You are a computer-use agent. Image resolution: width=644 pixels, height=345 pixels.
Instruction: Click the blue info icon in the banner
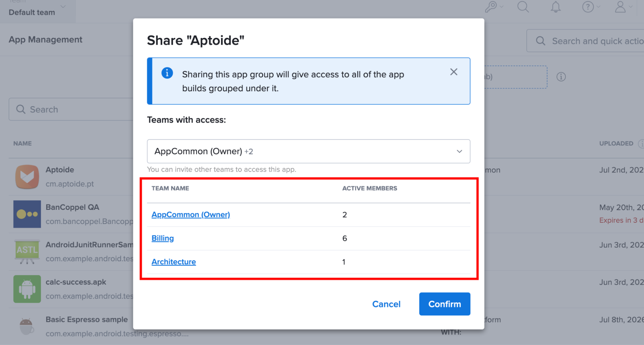point(167,73)
